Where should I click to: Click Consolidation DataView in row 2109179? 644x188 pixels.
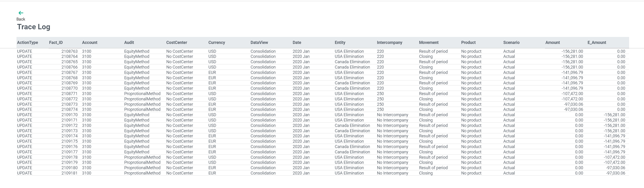[x=263, y=162]
